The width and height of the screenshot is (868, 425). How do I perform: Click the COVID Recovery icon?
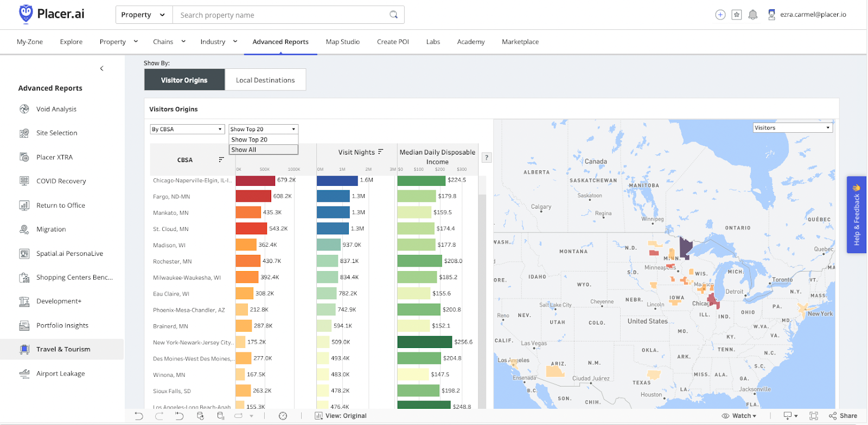[24, 181]
